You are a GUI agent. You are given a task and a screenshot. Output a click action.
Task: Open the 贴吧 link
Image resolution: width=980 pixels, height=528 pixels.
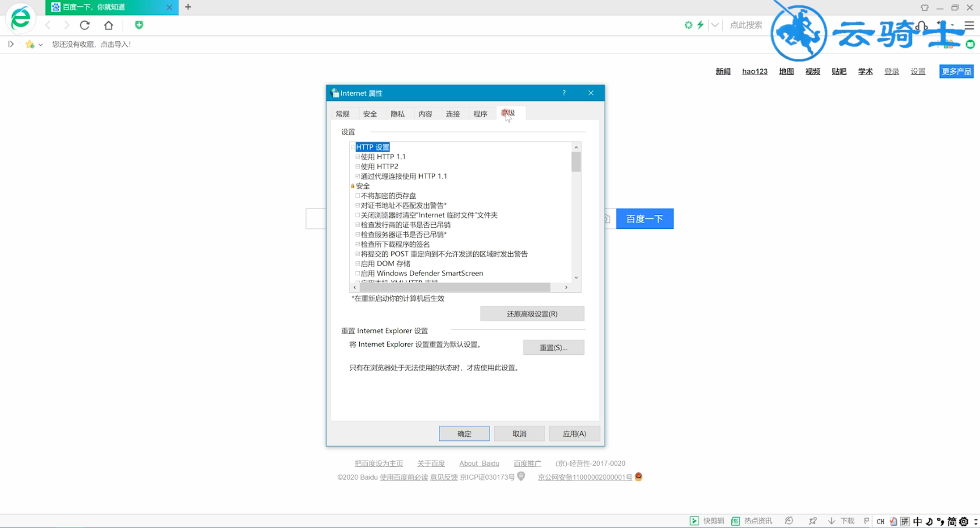point(839,71)
